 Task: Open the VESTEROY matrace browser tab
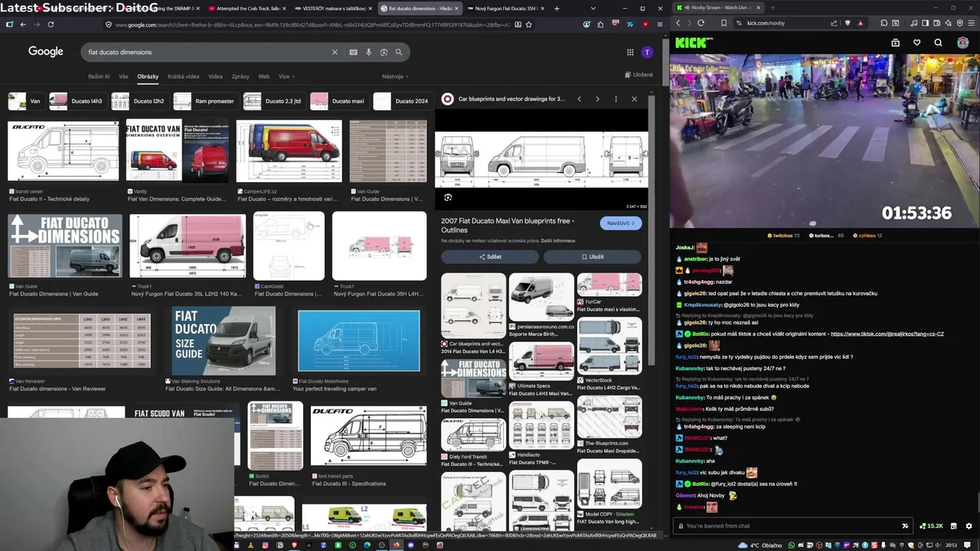click(x=332, y=8)
